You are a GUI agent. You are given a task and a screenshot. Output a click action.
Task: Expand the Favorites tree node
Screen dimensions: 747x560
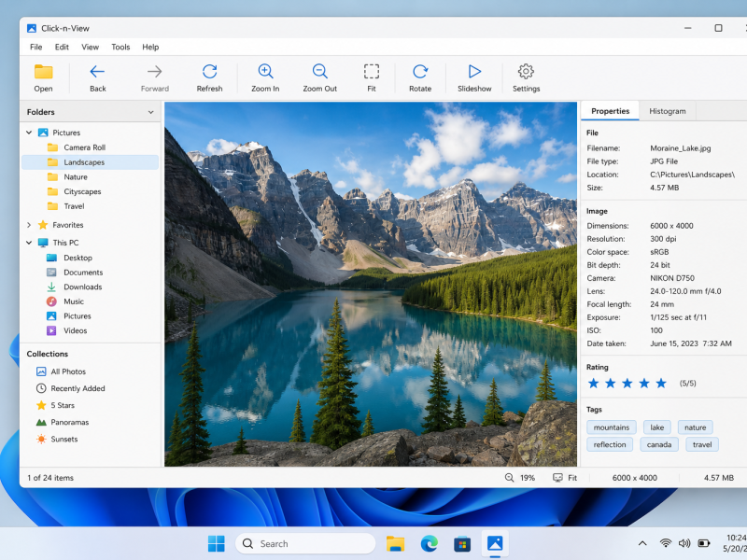(x=29, y=225)
